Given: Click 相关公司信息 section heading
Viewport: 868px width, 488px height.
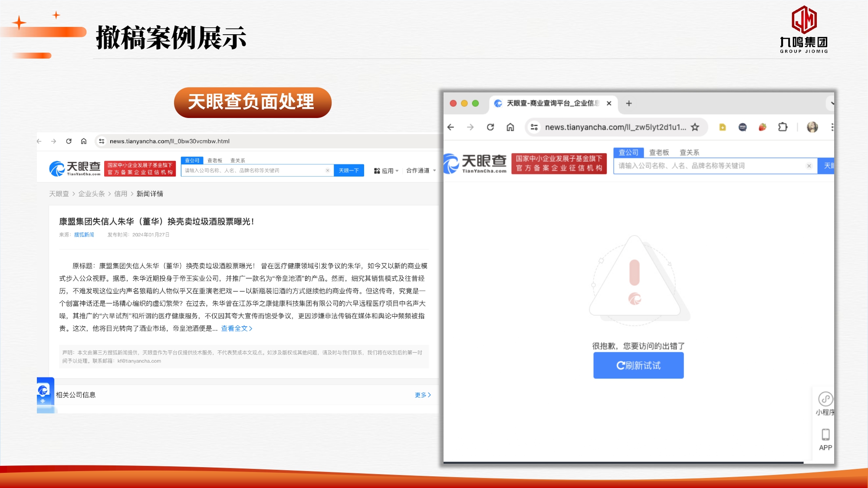Looking at the screenshot, I should point(76,395).
